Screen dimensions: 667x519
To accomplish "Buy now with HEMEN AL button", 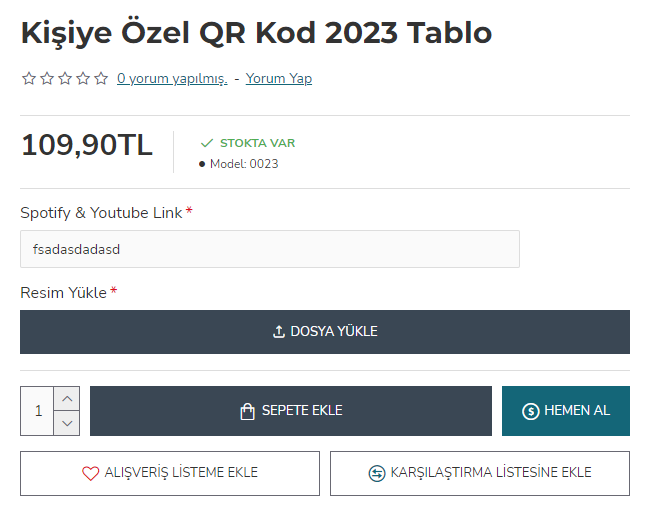I will [x=566, y=411].
